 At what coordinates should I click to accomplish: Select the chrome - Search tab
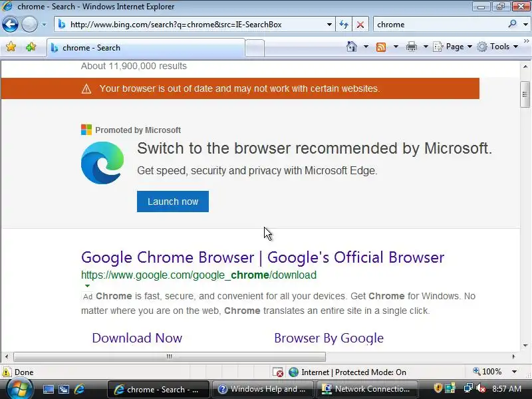[x=146, y=48]
